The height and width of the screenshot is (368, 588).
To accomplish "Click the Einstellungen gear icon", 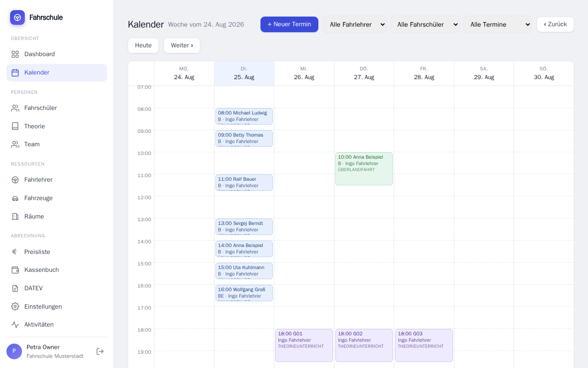I will [x=15, y=306].
